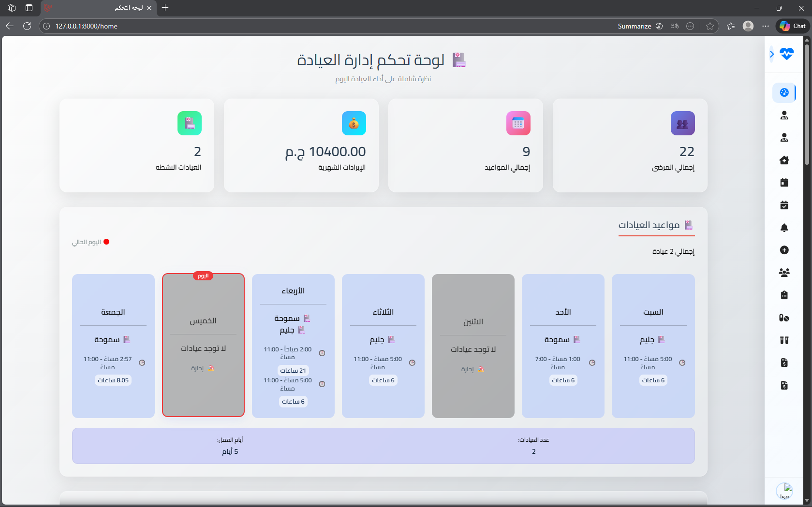
Task: Expand the sidebar with the chevron arrow
Action: pyautogui.click(x=771, y=54)
